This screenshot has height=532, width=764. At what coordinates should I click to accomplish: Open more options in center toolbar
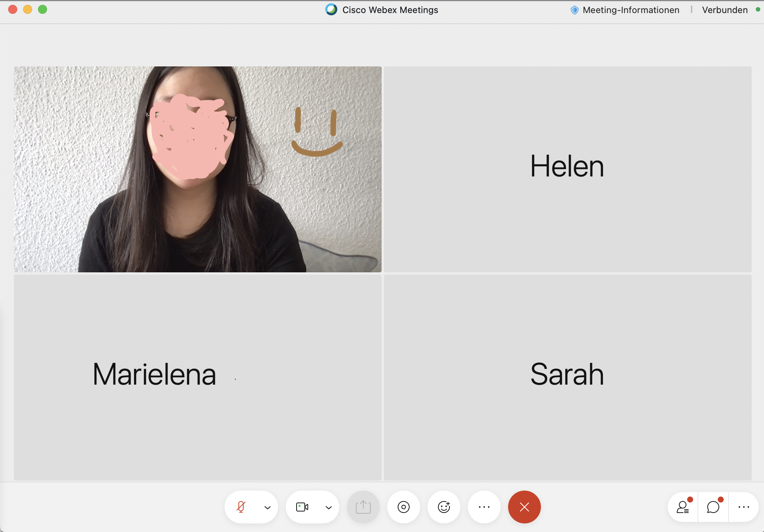coord(484,507)
